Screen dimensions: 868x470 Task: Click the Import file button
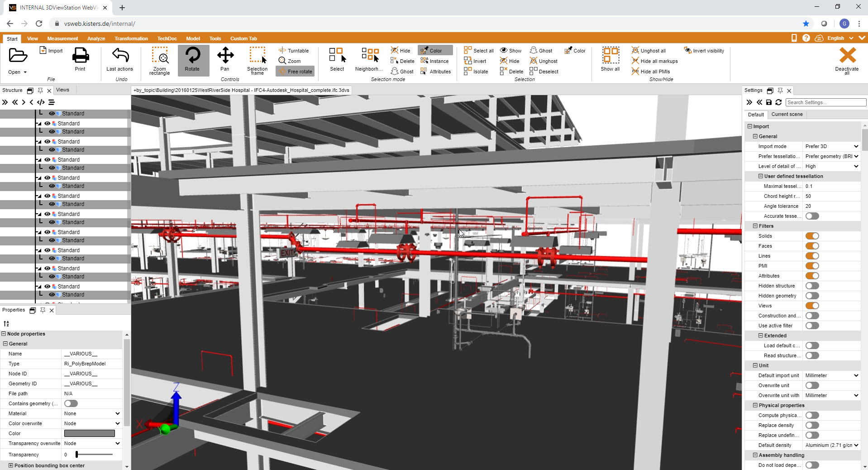click(51, 51)
